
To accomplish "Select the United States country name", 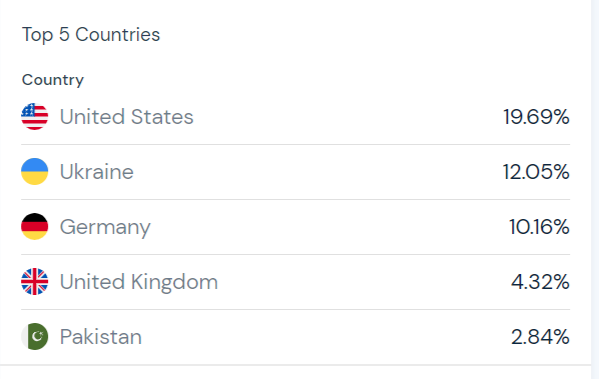I will point(126,117).
